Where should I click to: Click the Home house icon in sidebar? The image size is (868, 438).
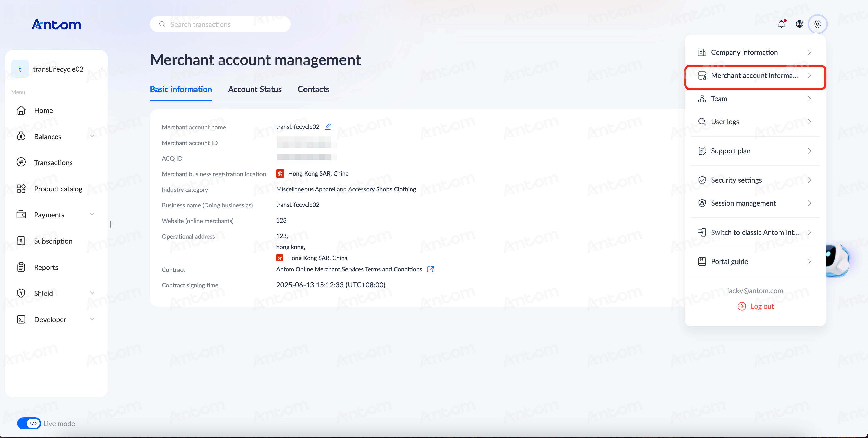(21, 110)
